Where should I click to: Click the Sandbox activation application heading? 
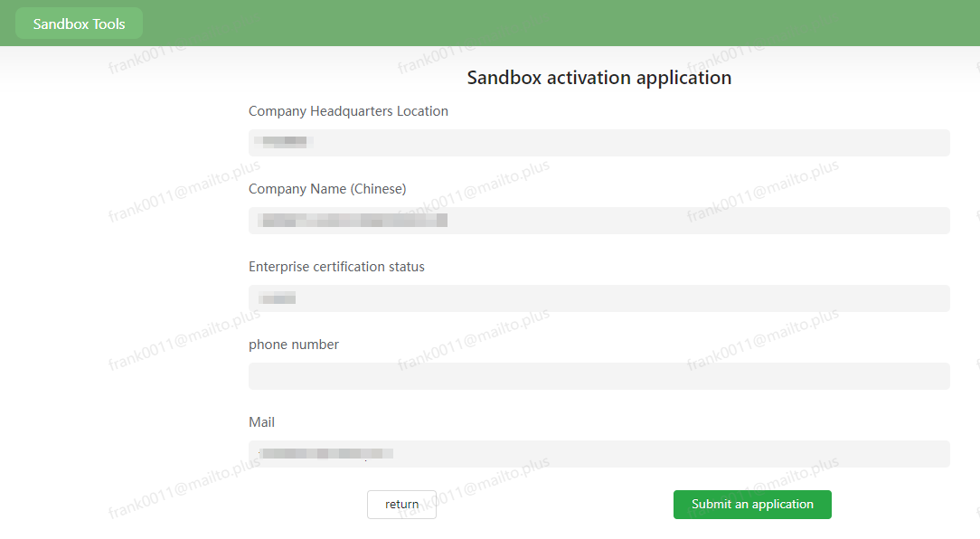[x=598, y=78]
